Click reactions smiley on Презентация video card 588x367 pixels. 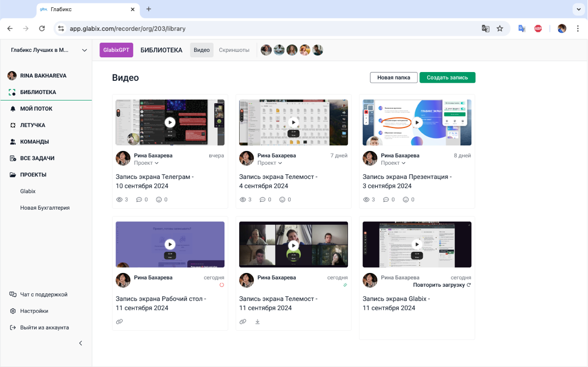point(406,200)
